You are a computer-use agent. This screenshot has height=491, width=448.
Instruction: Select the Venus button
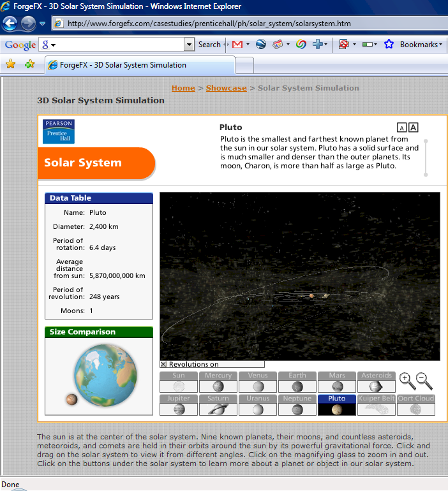tap(258, 382)
